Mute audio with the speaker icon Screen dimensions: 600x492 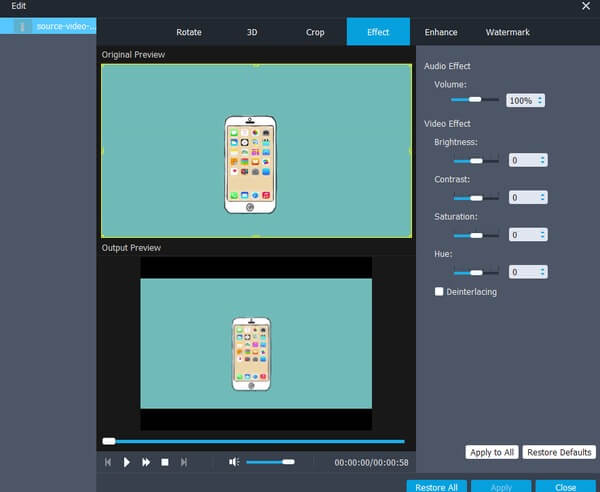[x=234, y=462]
